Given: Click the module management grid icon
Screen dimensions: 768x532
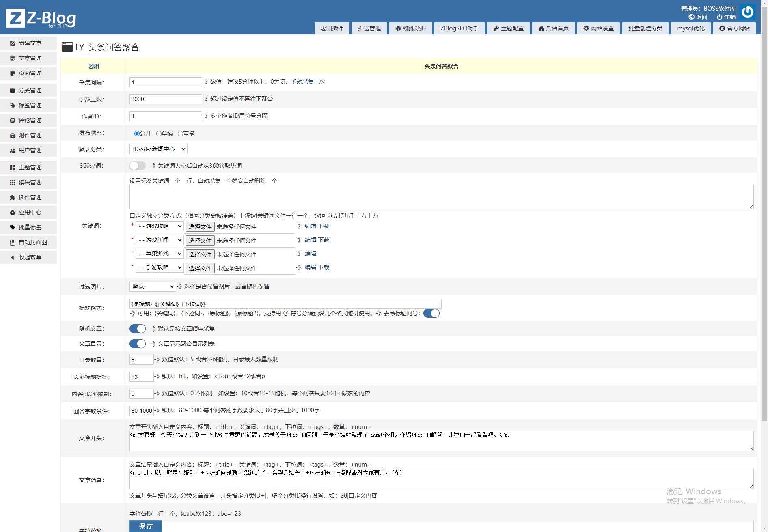Looking at the screenshot, I should [13, 182].
